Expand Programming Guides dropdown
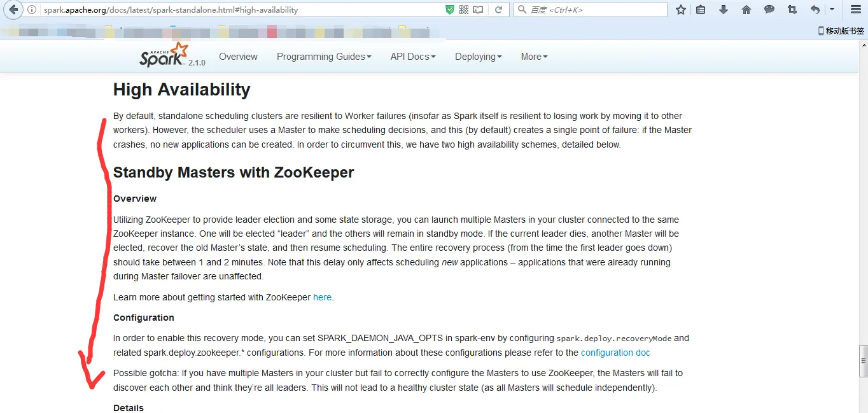This screenshot has width=868, height=413. click(324, 57)
